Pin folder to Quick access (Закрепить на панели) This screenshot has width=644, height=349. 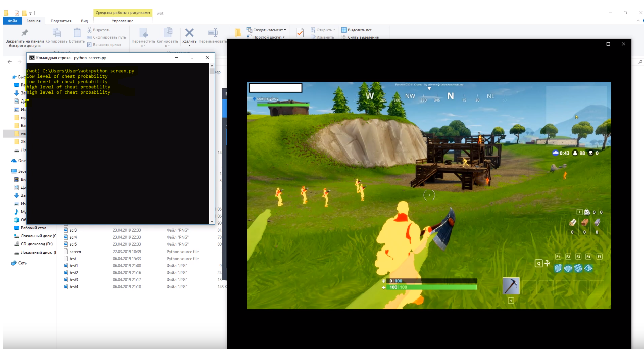(24, 38)
